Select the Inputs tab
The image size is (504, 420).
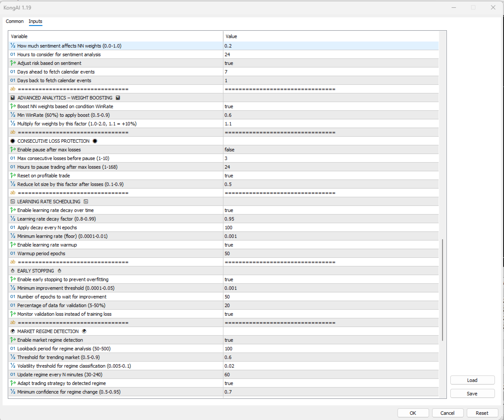click(x=36, y=21)
